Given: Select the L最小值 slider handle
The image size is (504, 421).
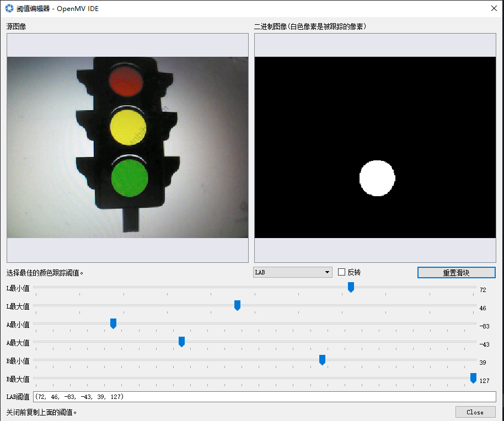Looking at the screenshot, I should [351, 287].
